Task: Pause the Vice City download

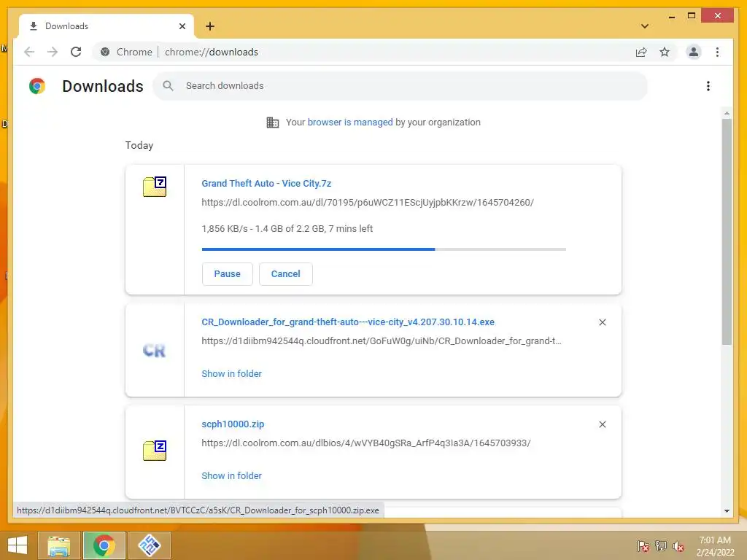Action: coord(228,274)
